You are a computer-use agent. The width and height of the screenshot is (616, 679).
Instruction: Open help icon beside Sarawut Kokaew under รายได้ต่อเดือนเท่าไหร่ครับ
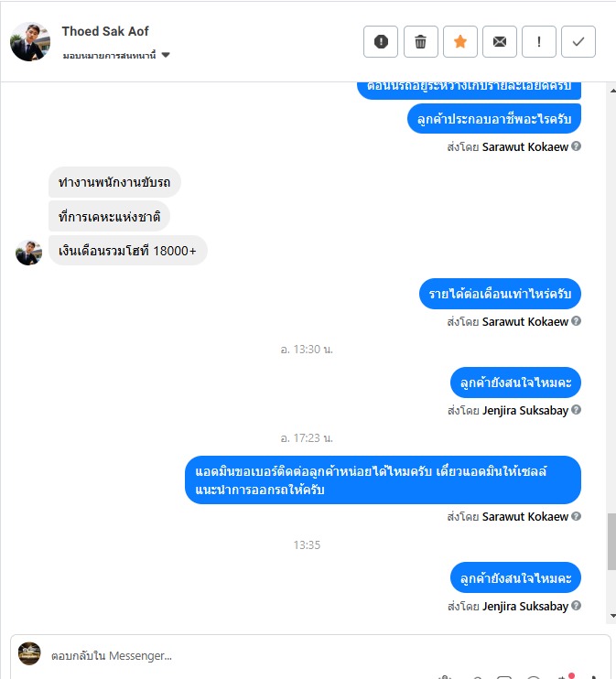click(576, 321)
